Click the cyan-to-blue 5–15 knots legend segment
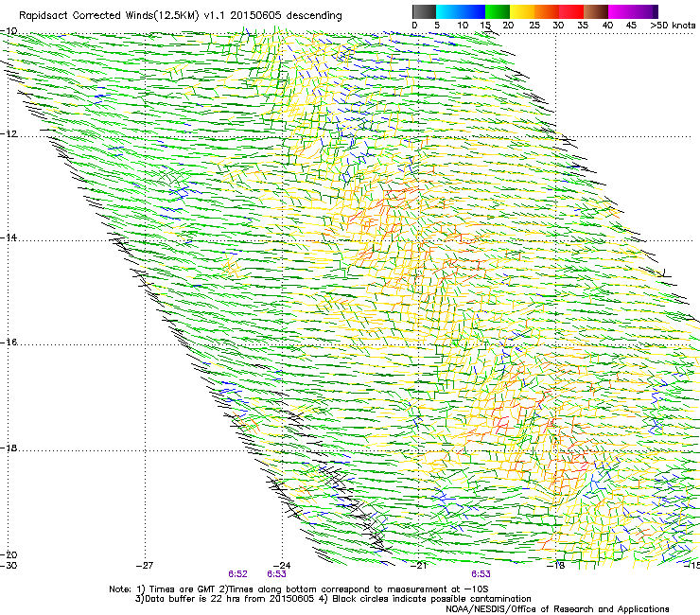This screenshot has width=700, height=615. pyautogui.click(x=461, y=11)
